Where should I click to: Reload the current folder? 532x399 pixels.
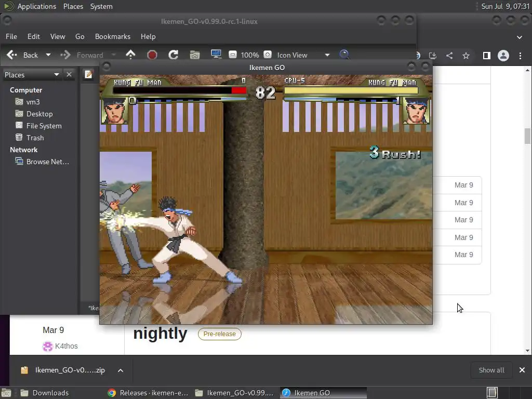click(174, 55)
